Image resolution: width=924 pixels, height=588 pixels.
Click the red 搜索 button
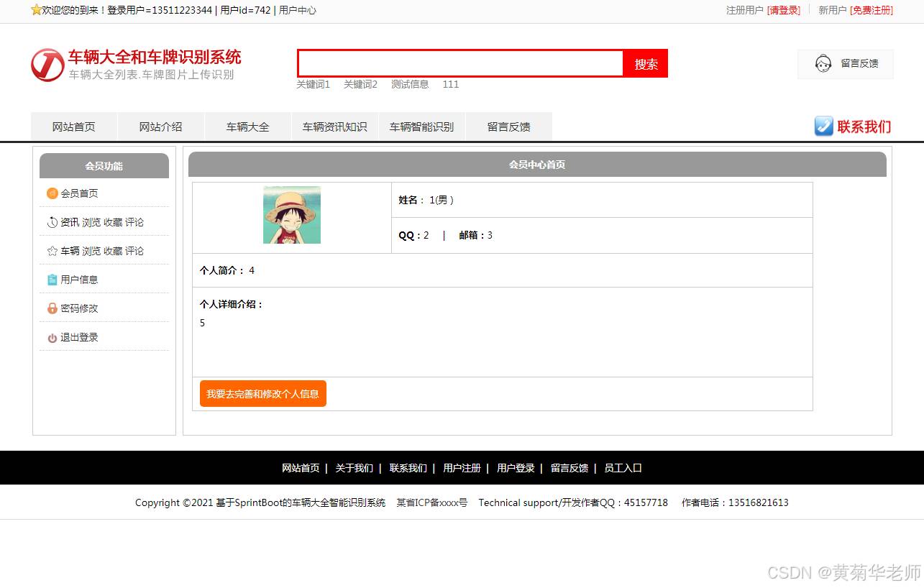[x=646, y=63]
